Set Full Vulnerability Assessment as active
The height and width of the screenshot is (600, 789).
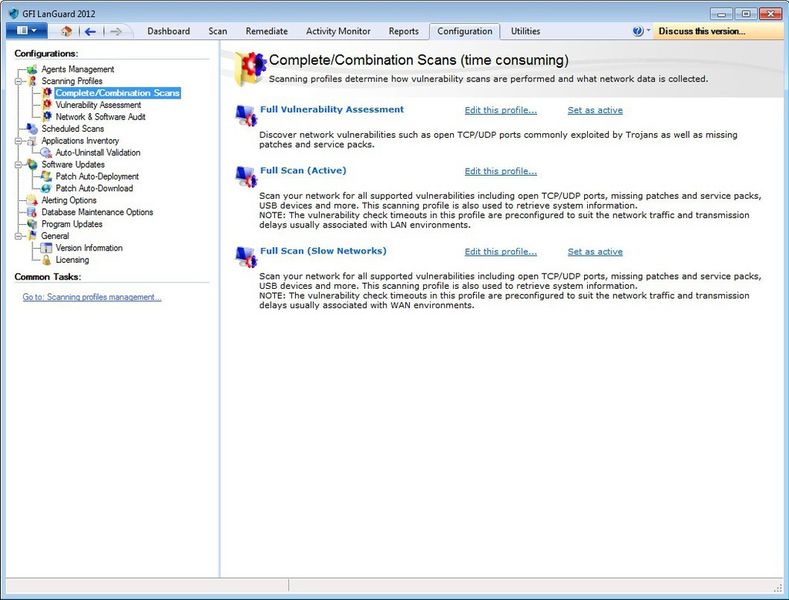(x=595, y=110)
